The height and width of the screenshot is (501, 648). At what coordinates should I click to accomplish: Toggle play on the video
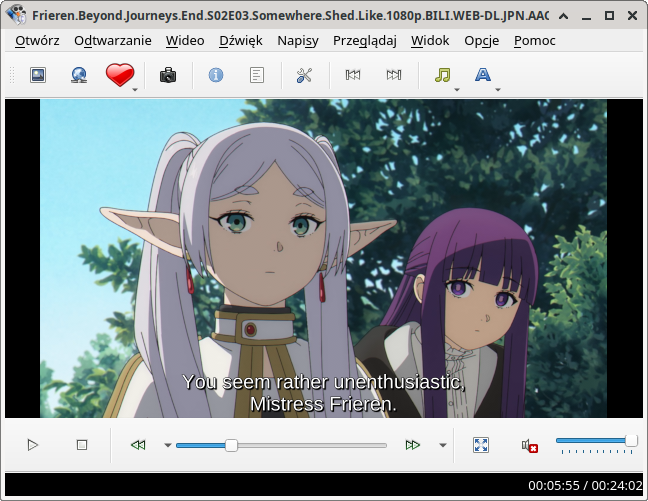tap(33, 445)
